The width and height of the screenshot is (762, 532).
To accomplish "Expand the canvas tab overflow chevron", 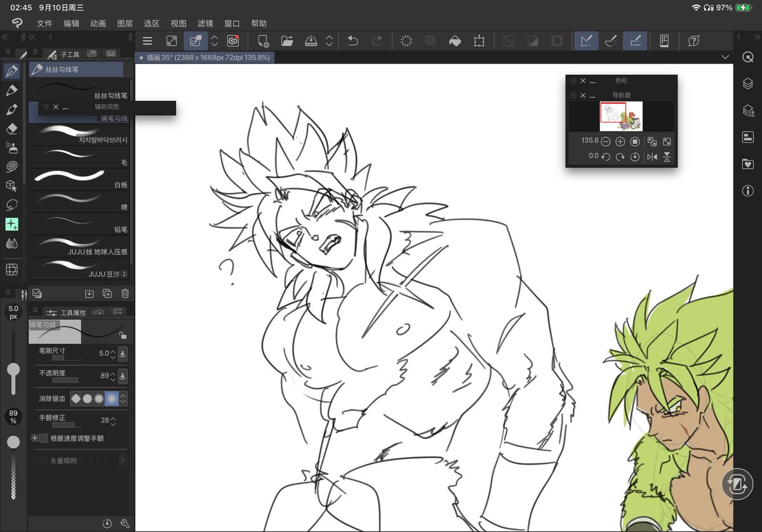I will [x=726, y=57].
